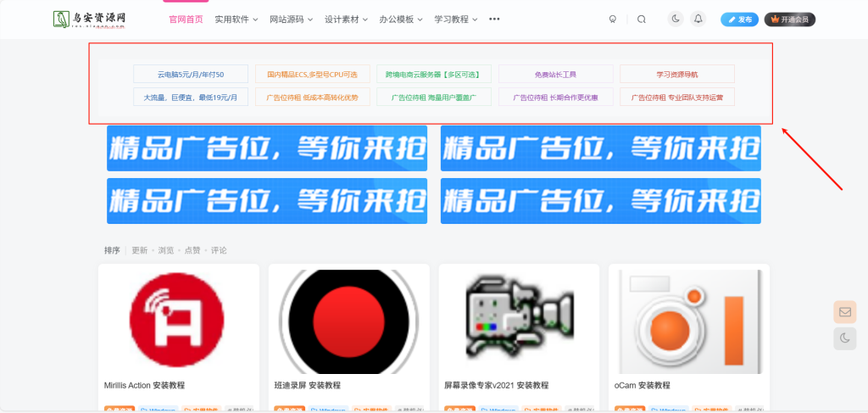The width and height of the screenshot is (868, 413).
Task: Sort posts by 评论
Action: (219, 250)
